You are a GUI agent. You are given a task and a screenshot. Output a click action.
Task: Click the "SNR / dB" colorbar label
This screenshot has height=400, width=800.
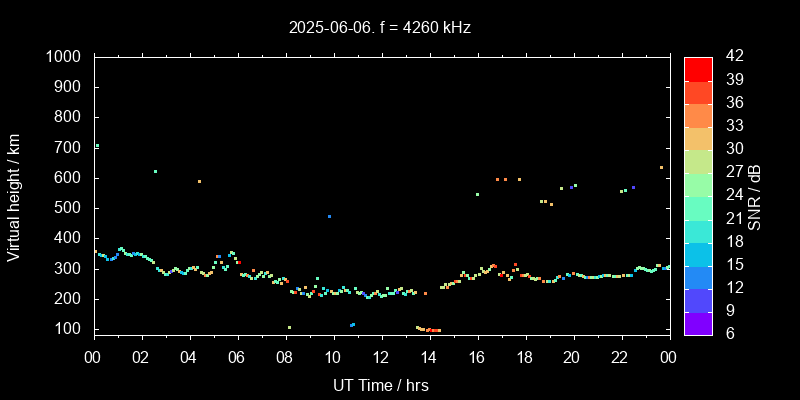pyautogui.click(x=755, y=196)
